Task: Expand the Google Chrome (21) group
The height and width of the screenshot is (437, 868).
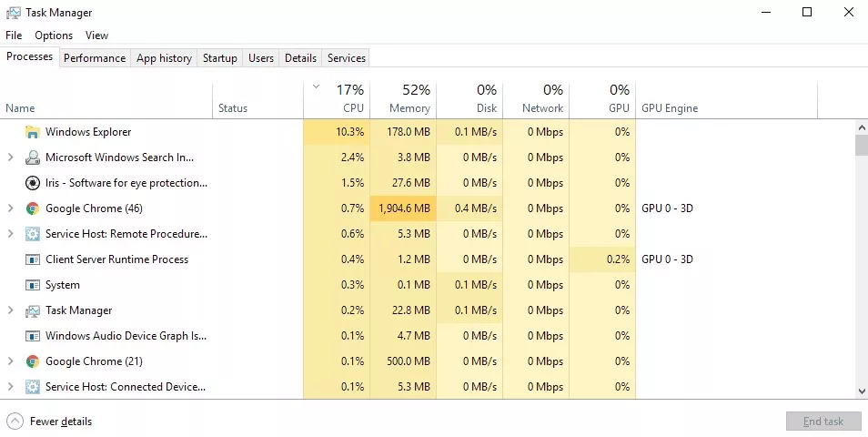Action: click(x=10, y=361)
